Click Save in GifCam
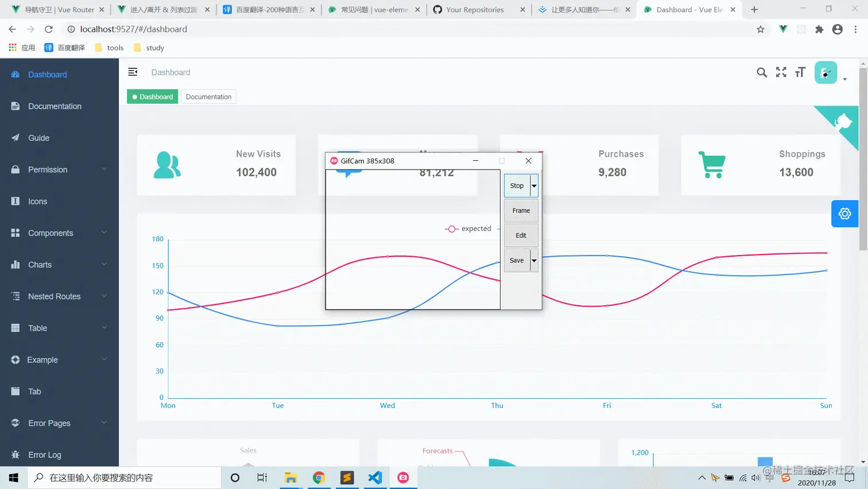868x489 pixels. (517, 260)
